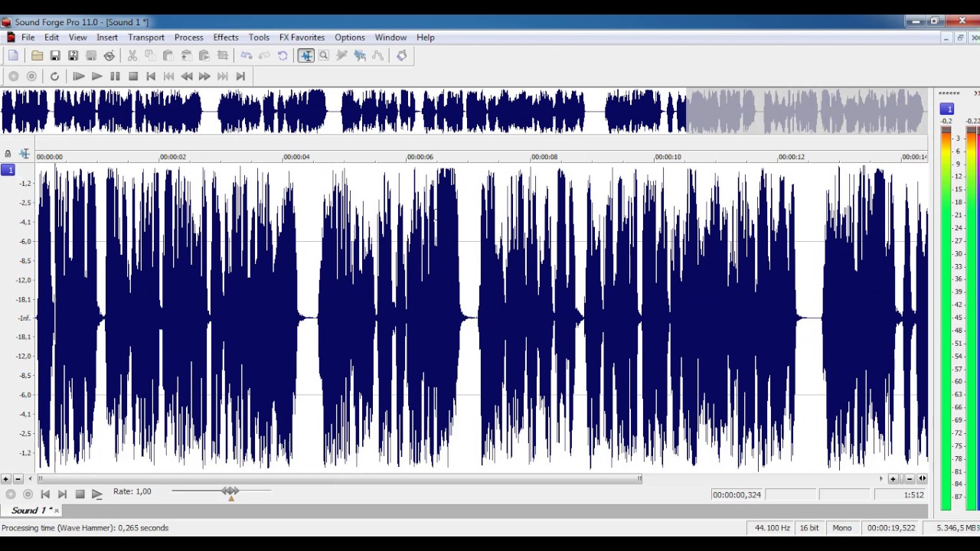Select the Edit tool icon
The image size is (980, 551).
pyautogui.click(x=306, y=56)
